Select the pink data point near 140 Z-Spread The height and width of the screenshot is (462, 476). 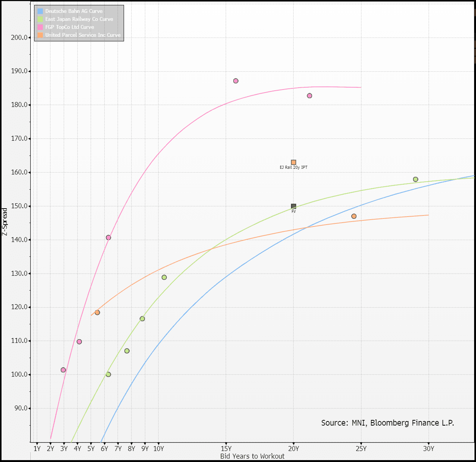tap(108, 237)
